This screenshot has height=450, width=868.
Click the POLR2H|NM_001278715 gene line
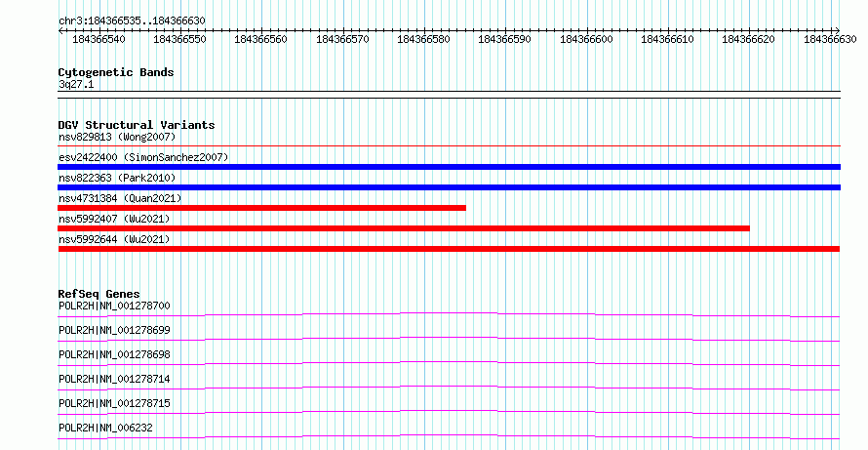click(449, 413)
